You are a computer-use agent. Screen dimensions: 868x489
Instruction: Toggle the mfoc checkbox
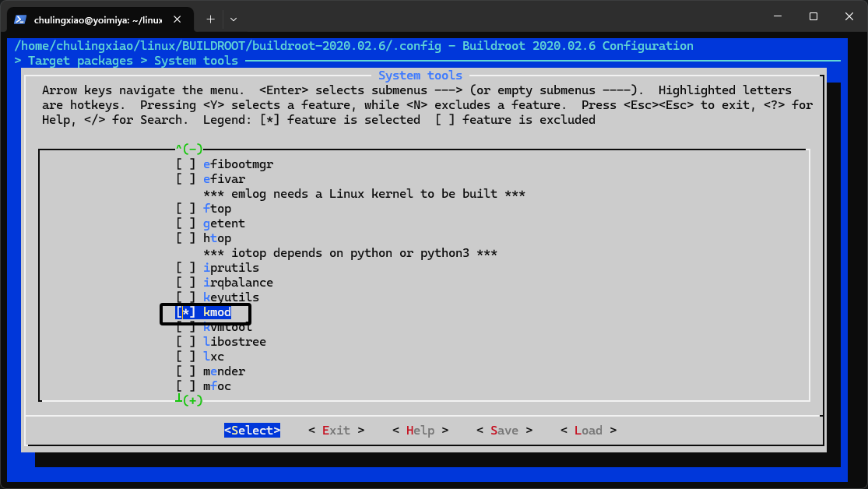(x=185, y=386)
